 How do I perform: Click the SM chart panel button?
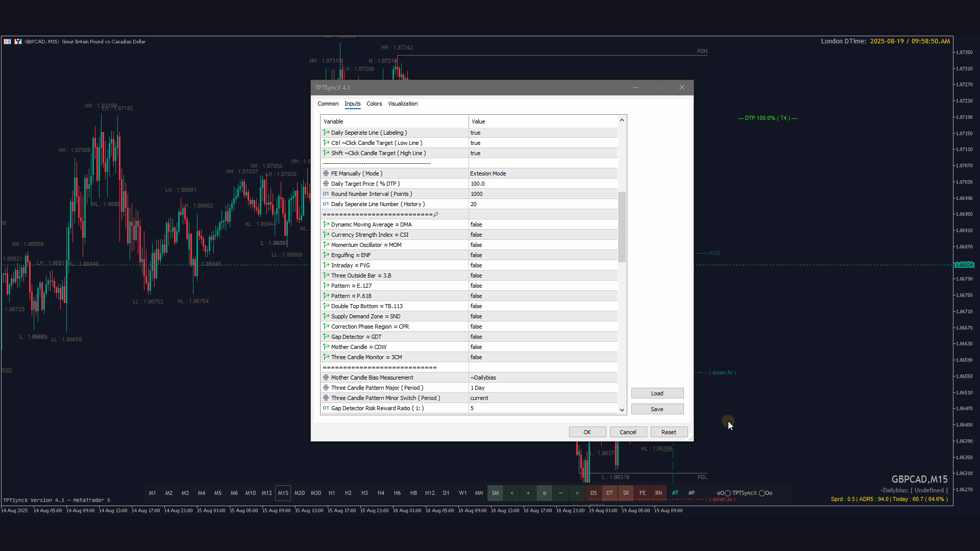tap(495, 493)
